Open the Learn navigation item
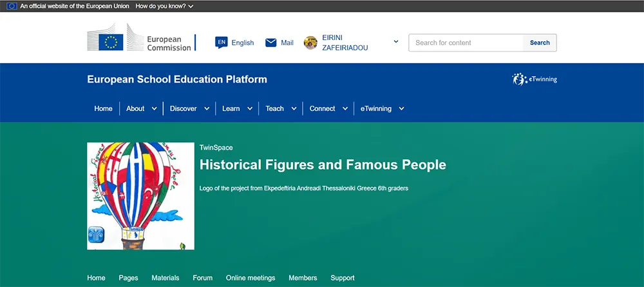The width and height of the screenshot is (644, 287). (231, 108)
